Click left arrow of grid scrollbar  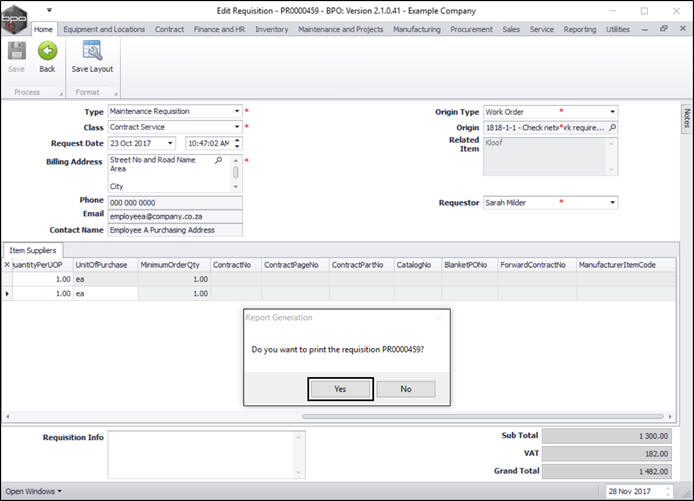pyautogui.click(x=8, y=416)
